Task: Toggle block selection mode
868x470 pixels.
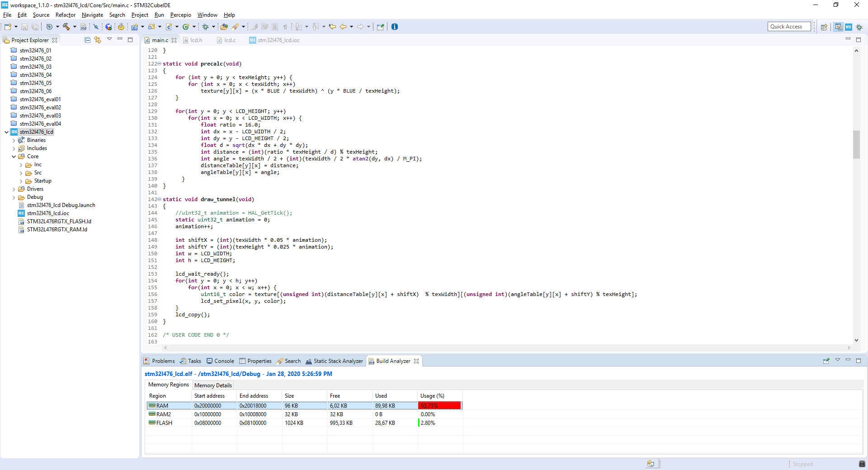Action: click(x=275, y=27)
